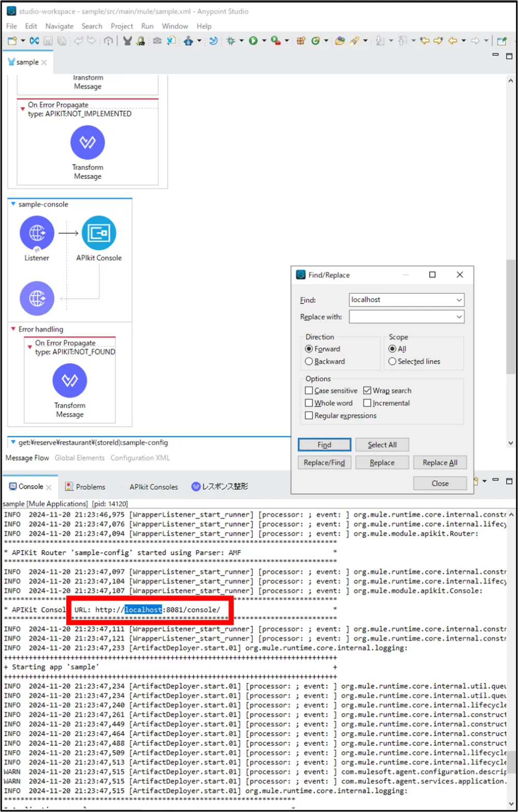Click the green Run toolbar icon
518x812 pixels.
(253, 40)
